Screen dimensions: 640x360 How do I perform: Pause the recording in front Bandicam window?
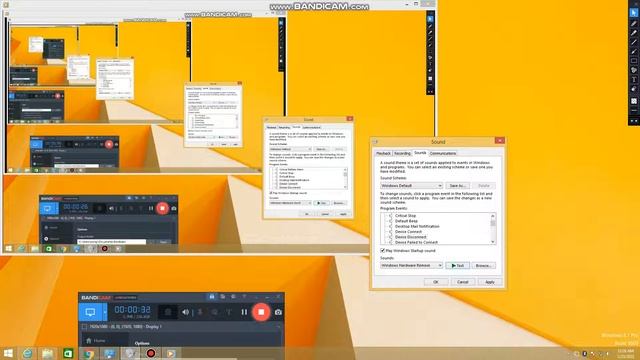244,312
